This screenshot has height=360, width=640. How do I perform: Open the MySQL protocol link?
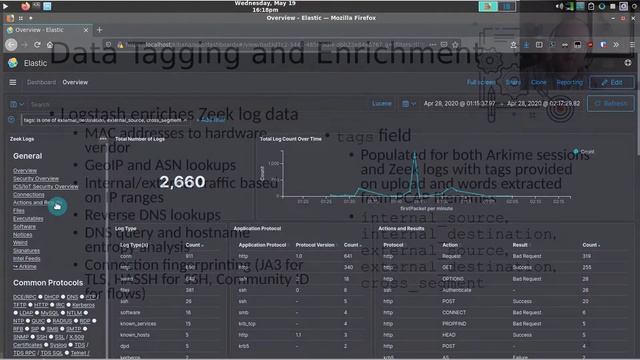tap(50, 313)
